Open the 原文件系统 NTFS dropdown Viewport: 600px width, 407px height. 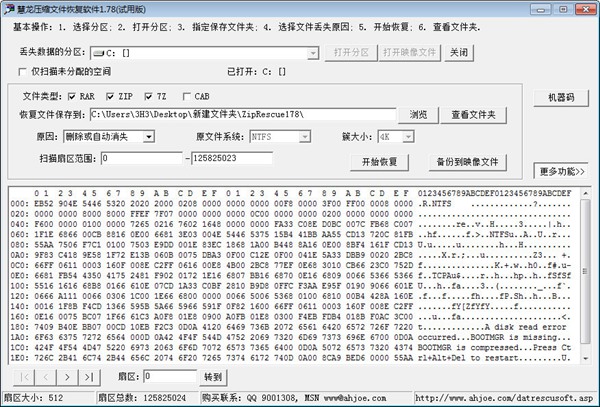pyautogui.click(x=305, y=137)
